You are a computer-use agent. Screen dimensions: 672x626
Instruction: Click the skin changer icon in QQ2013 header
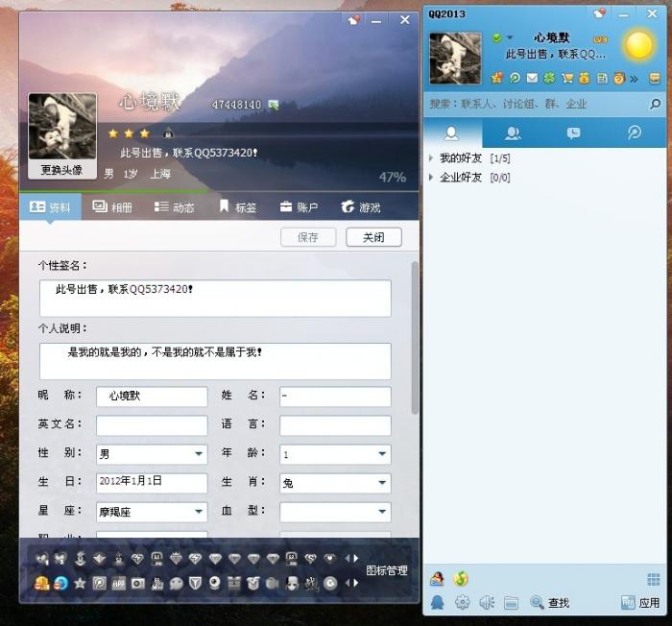point(600,13)
